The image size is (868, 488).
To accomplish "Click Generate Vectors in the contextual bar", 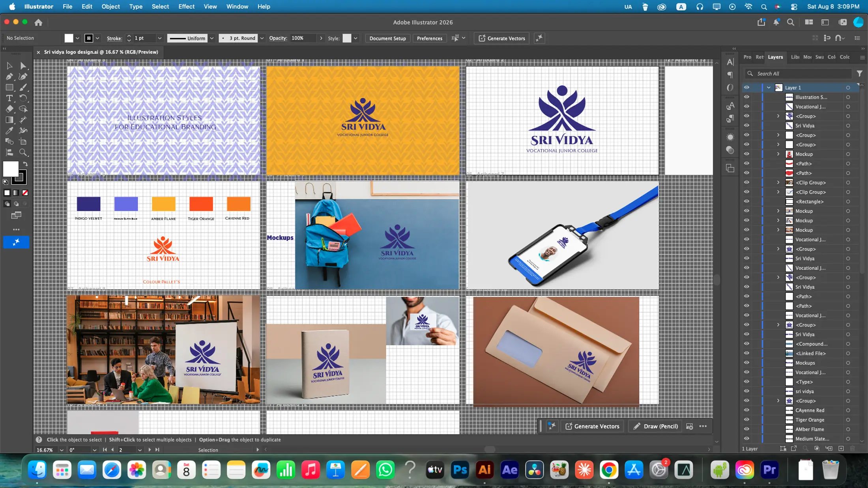I will point(592,426).
